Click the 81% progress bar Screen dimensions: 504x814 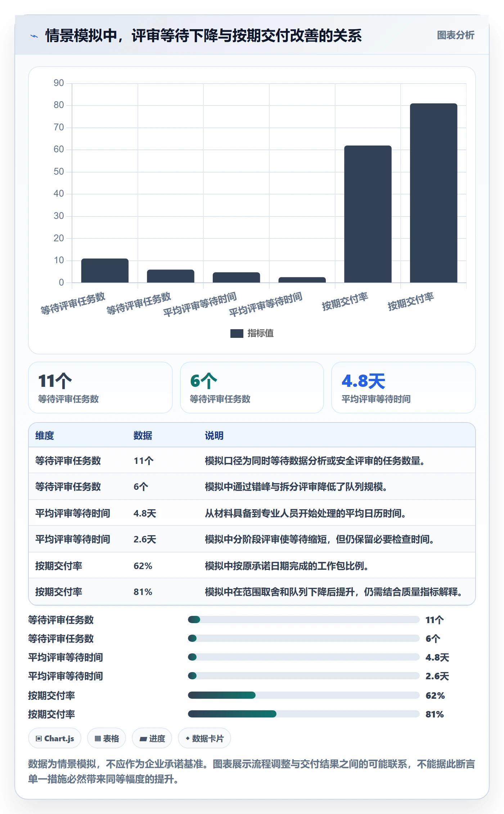(x=303, y=714)
